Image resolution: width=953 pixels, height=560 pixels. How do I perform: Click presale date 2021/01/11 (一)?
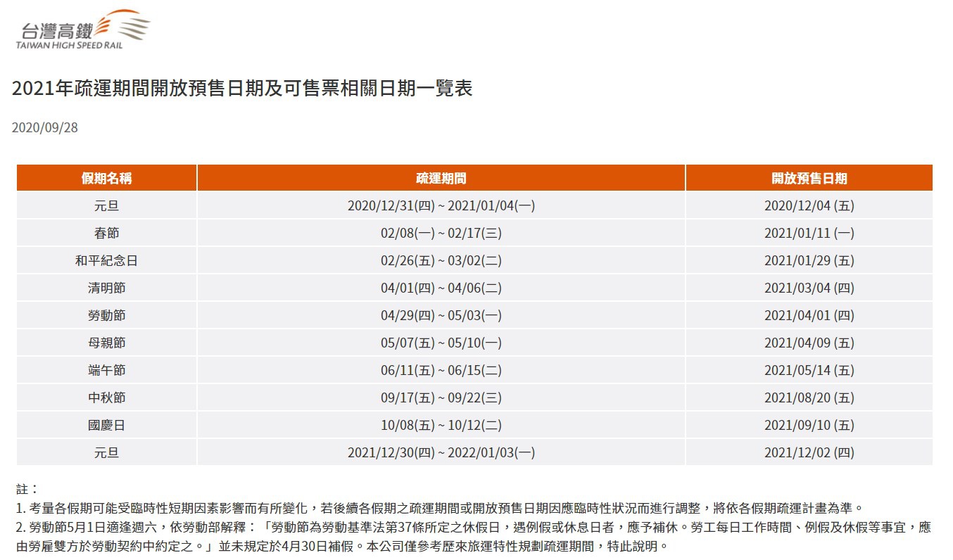pyautogui.click(x=809, y=233)
